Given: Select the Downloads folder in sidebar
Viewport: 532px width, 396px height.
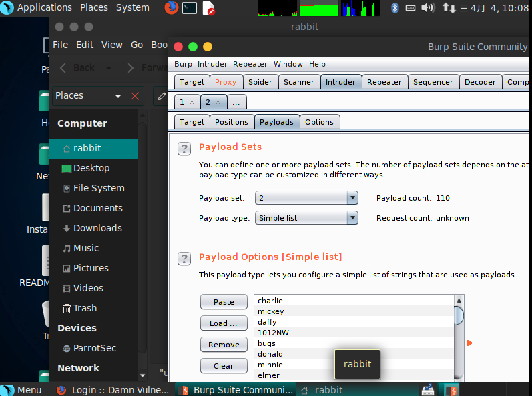Looking at the screenshot, I should tap(97, 228).
